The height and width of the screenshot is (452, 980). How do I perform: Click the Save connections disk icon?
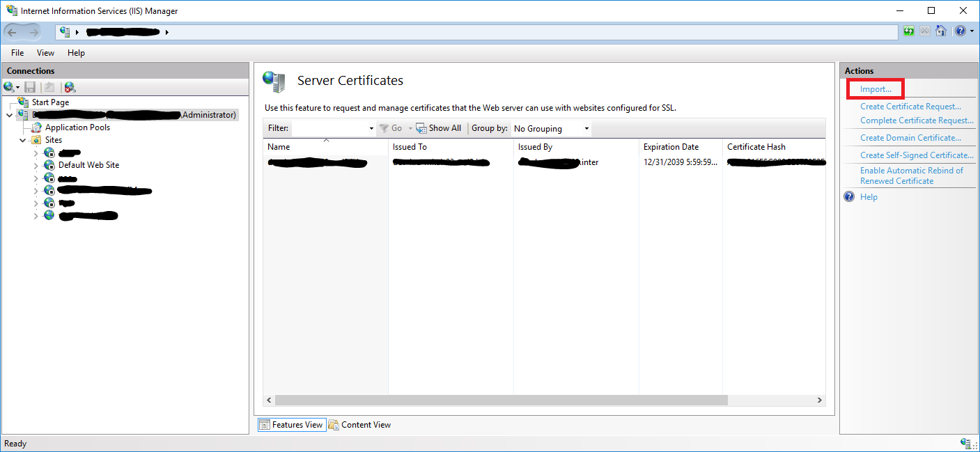click(30, 87)
